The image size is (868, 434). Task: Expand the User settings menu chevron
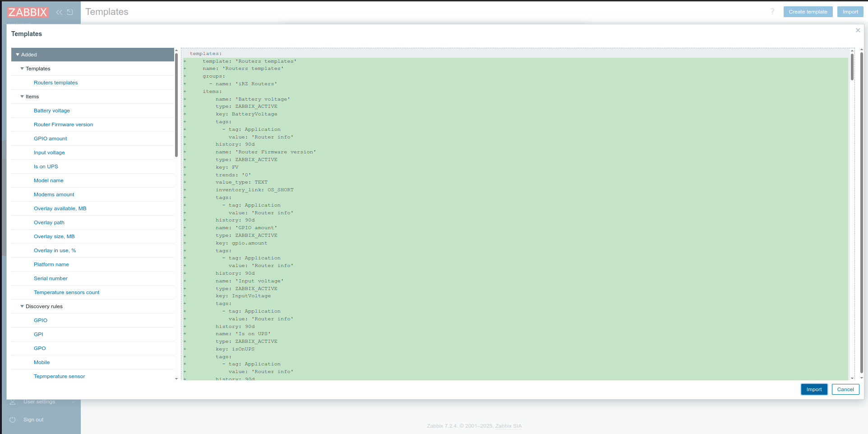pos(73,402)
